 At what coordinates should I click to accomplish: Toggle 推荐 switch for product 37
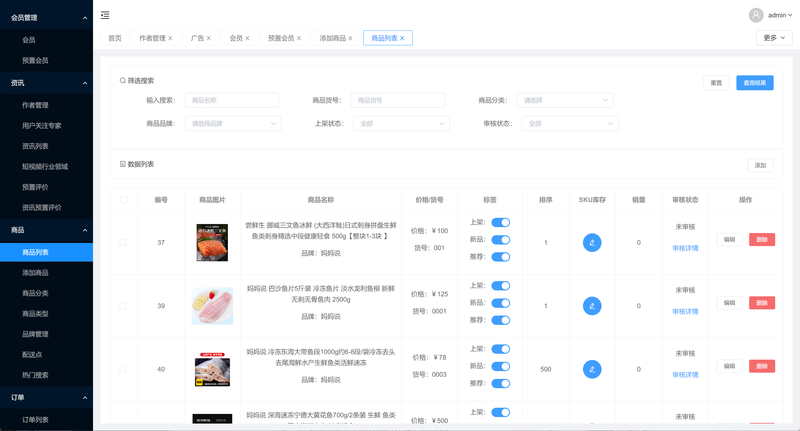(501, 257)
